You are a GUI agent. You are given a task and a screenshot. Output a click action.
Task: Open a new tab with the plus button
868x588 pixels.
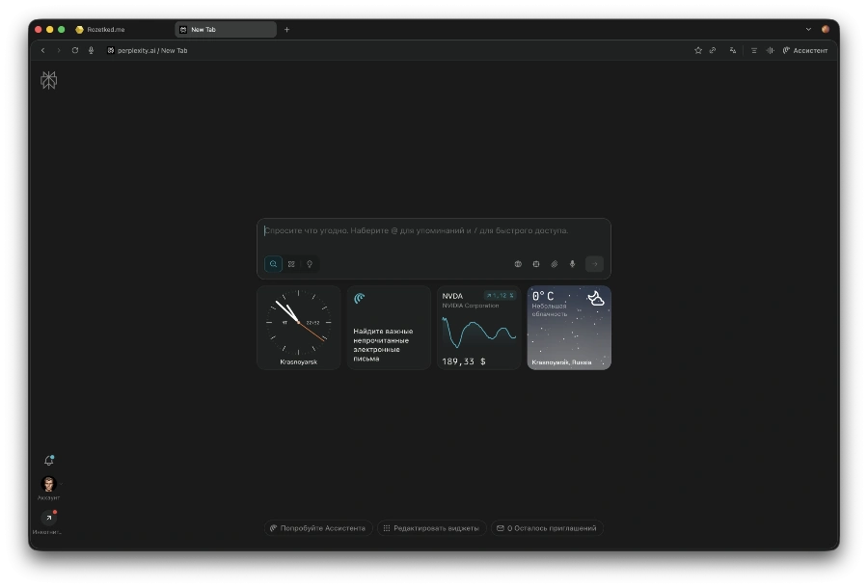coord(286,30)
